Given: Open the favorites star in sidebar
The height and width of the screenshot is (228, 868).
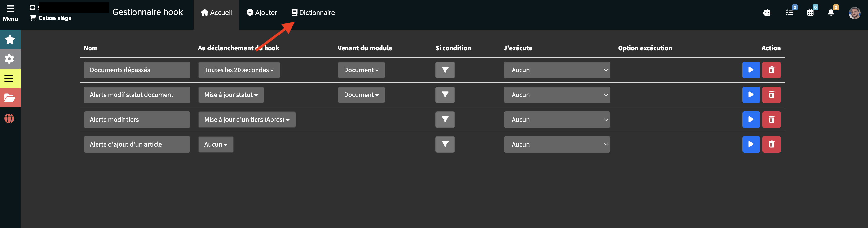Looking at the screenshot, I should [10, 39].
